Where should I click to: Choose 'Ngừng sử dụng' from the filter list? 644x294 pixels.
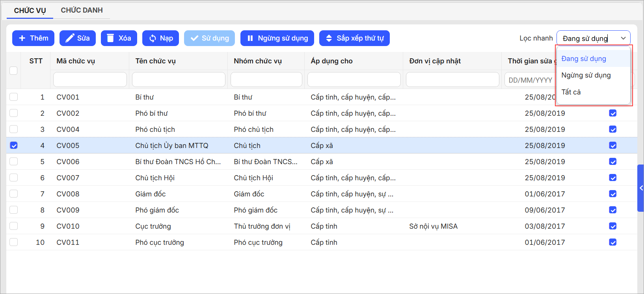tap(586, 75)
